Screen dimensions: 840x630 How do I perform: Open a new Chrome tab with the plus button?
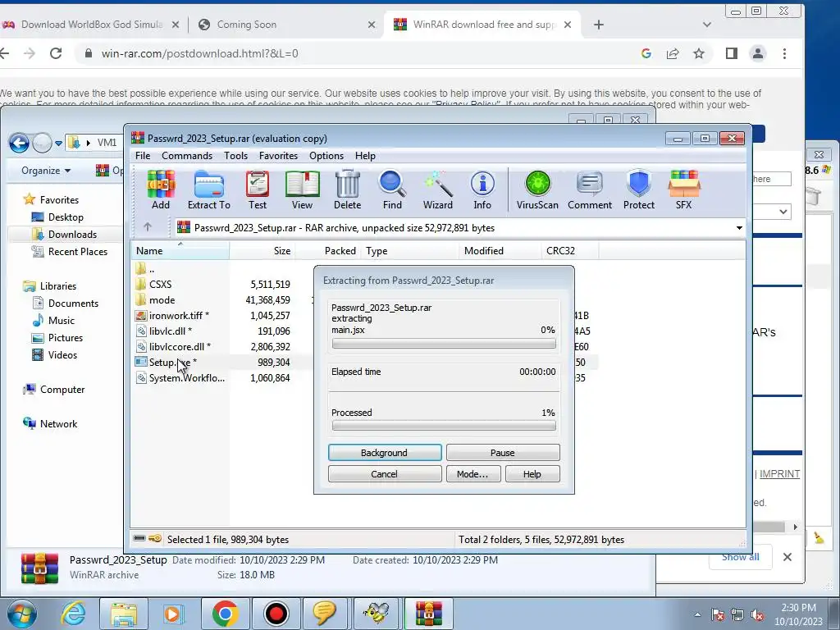(598, 25)
